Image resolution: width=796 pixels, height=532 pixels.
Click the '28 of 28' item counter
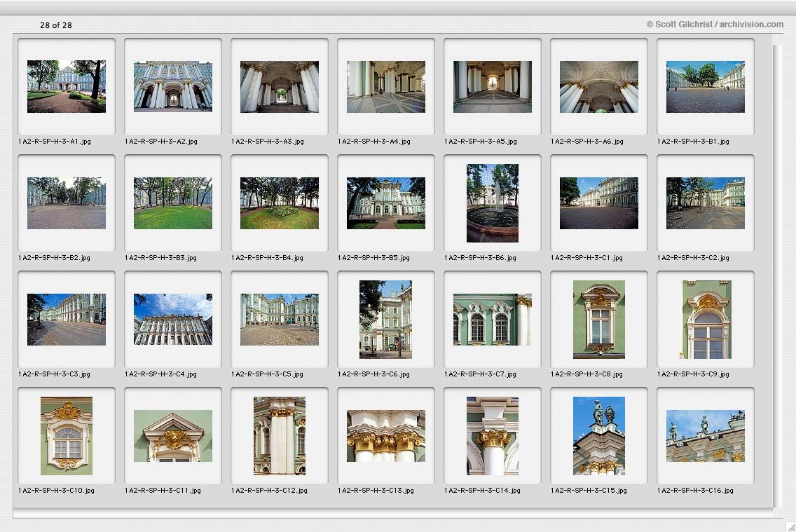[56, 25]
